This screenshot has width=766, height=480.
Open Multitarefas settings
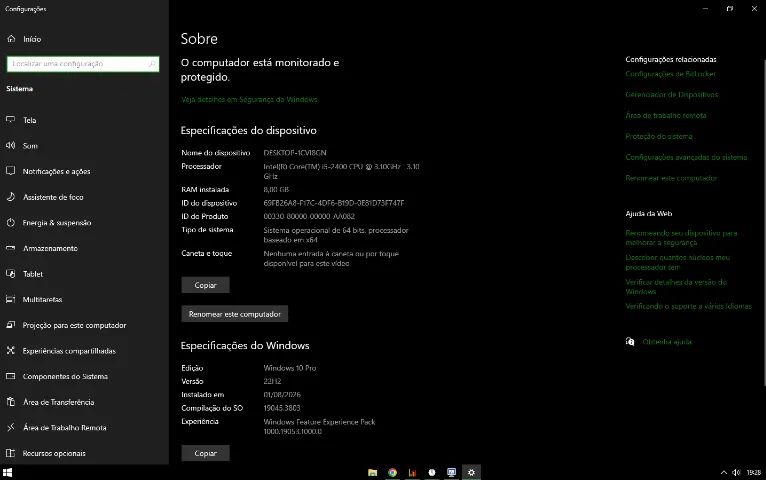tap(42, 300)
